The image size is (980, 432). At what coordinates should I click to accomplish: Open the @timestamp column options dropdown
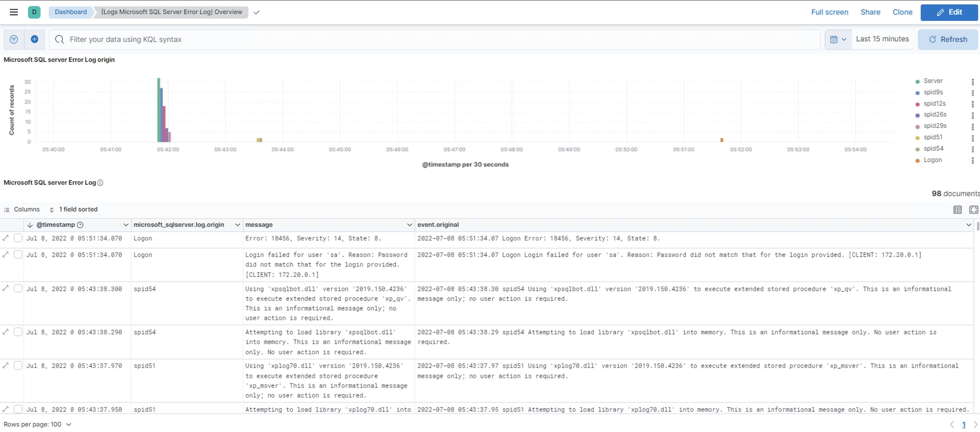click(x=125, y=225)
